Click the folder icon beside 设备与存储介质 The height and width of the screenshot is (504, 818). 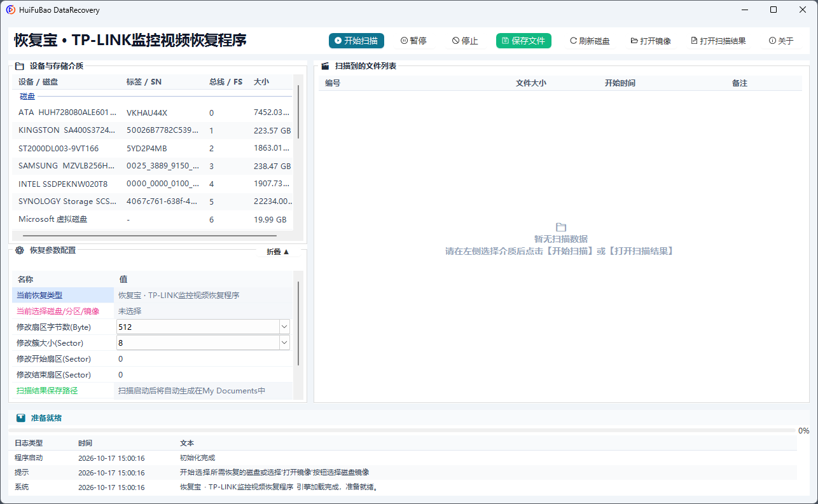click(x=20, y=65)
